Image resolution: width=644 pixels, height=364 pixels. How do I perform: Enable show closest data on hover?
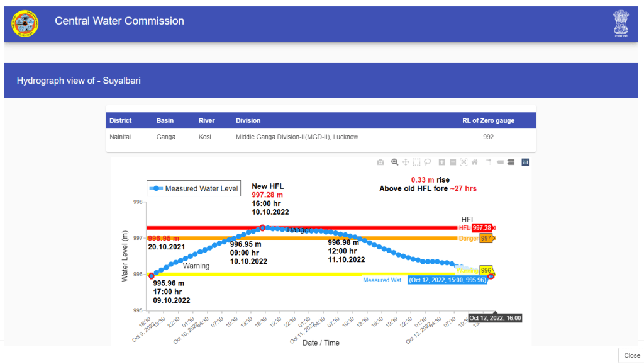point(500,162)
